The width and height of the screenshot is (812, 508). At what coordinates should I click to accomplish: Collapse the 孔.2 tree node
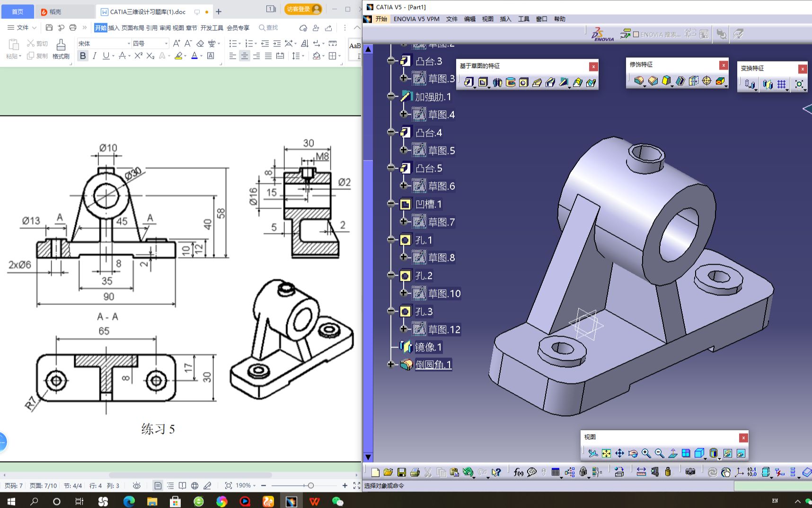[390, 275]
